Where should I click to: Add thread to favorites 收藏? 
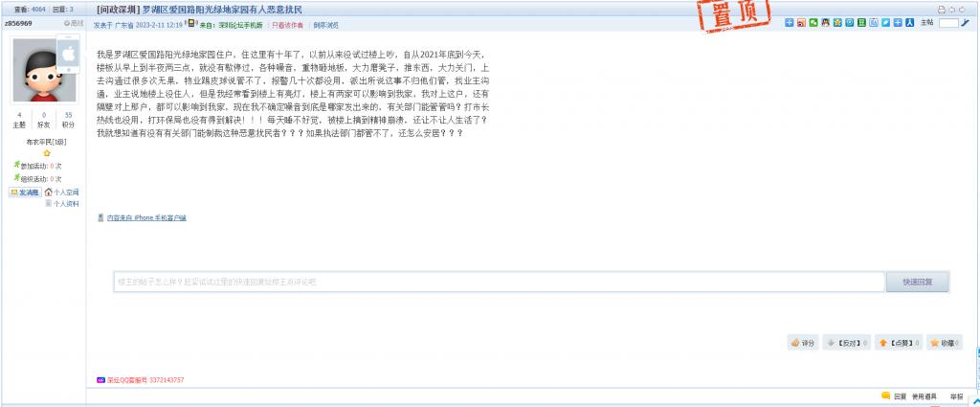point(944,343)
